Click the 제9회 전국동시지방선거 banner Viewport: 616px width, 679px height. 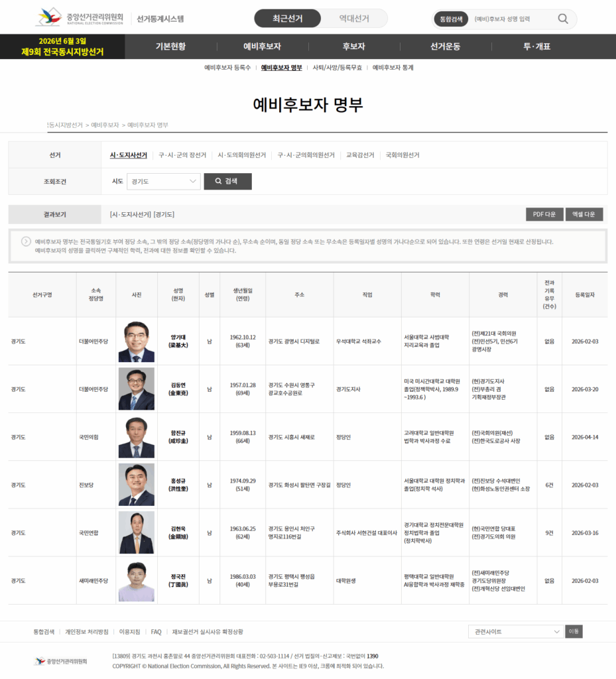pos(62,46)
